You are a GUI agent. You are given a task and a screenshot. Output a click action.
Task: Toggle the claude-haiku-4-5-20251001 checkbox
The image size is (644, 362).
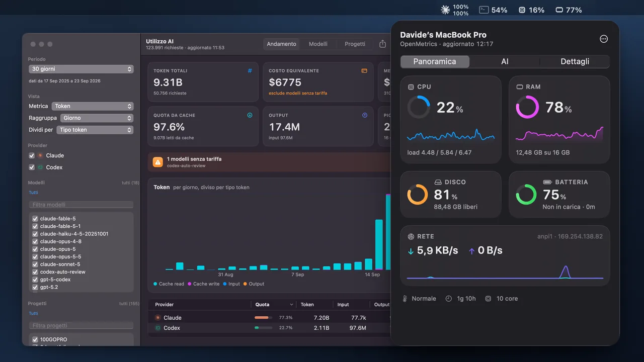[x=35, y=234]
